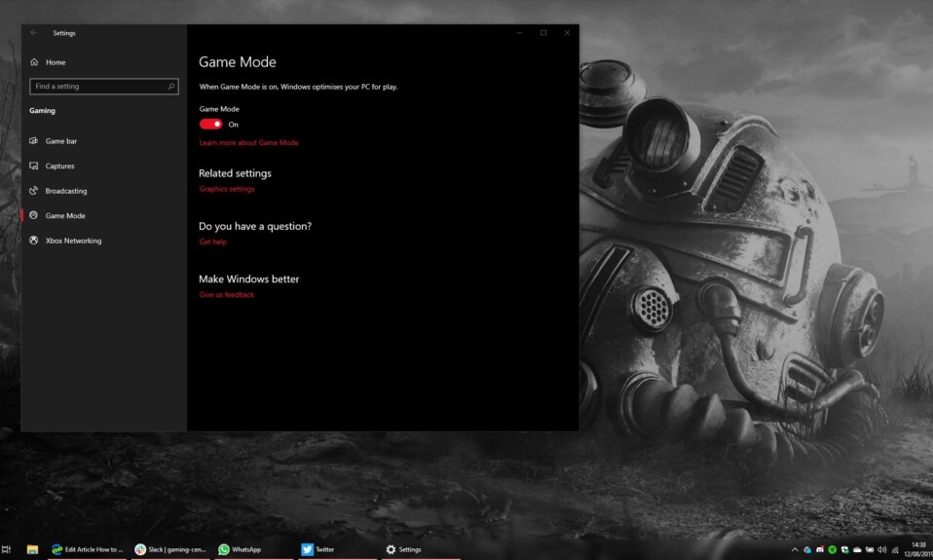Go back using the Settings back arrow
The height and width of the screenshot is (560, 933).
pos(33,33)
